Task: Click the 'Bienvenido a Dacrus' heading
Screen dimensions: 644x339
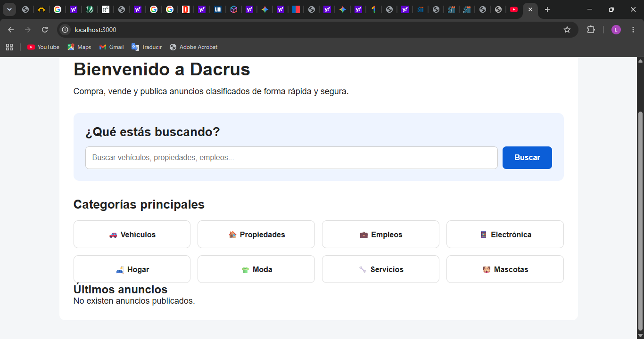Action: point(162,69)
